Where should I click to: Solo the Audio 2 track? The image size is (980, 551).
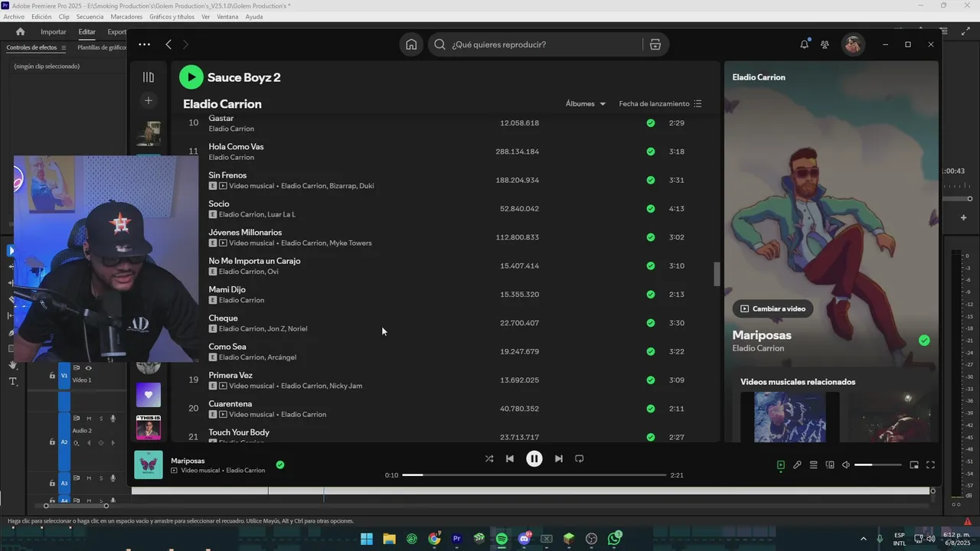(100, 419)
